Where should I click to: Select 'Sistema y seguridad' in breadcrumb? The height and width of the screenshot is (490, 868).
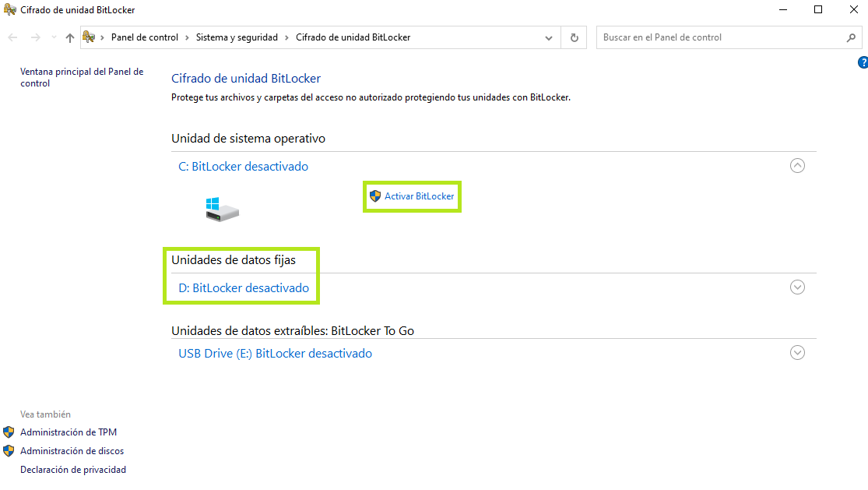pos(237,37)
